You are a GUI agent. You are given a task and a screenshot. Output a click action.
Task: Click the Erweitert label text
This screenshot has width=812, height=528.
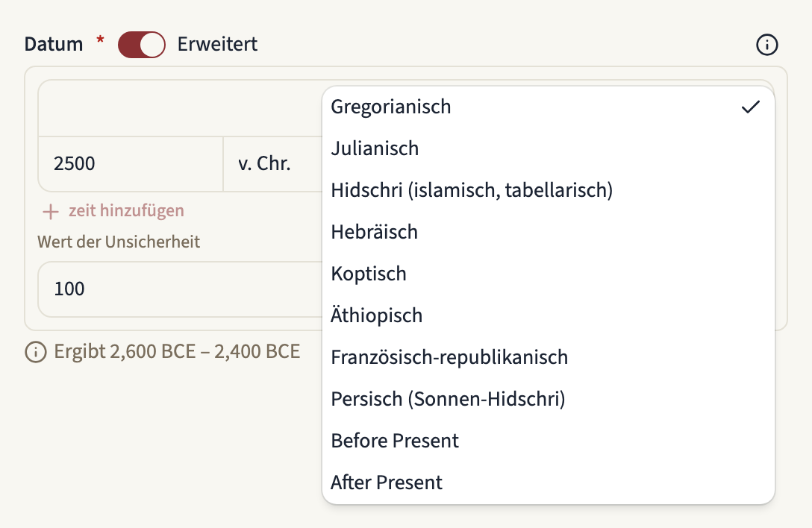click(217, 45)
